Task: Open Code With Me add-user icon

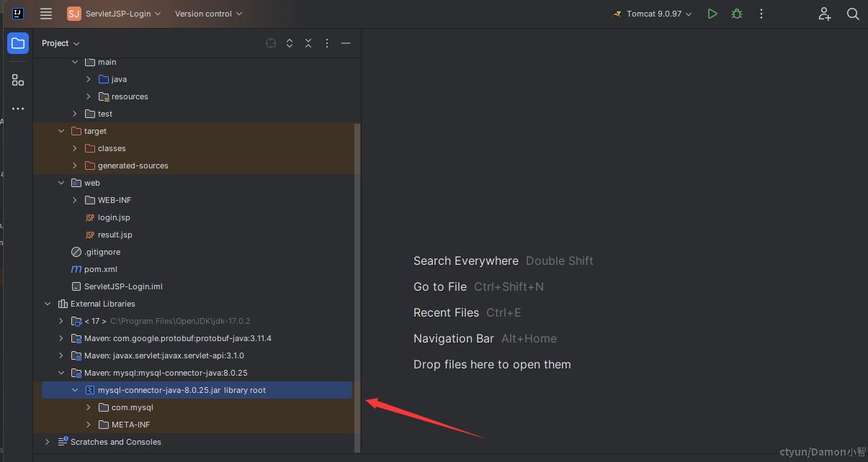Action: point(825,14)
